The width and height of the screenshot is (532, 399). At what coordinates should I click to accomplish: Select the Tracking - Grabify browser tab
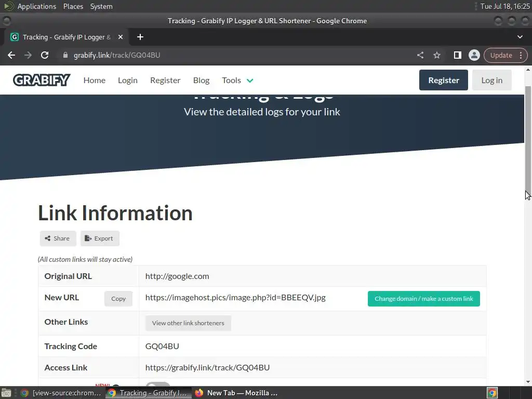click(x=66, y=37)
